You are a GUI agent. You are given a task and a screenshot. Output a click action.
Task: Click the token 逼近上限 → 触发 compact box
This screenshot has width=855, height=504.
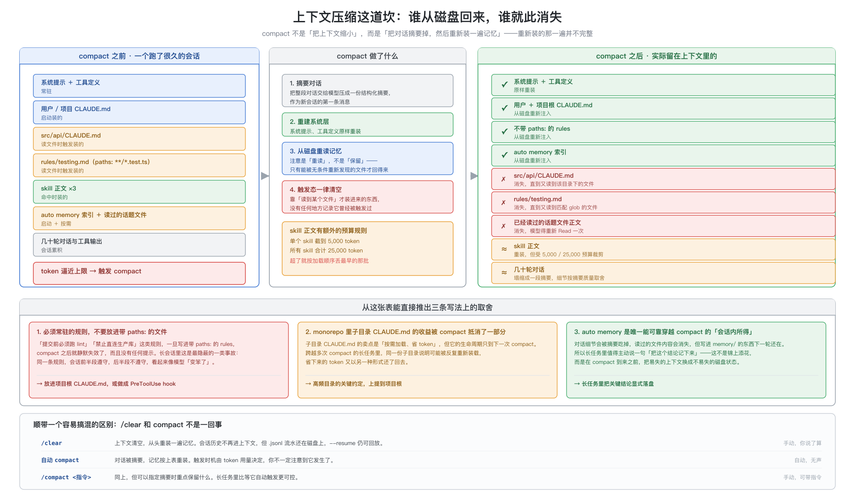[139, 273]
